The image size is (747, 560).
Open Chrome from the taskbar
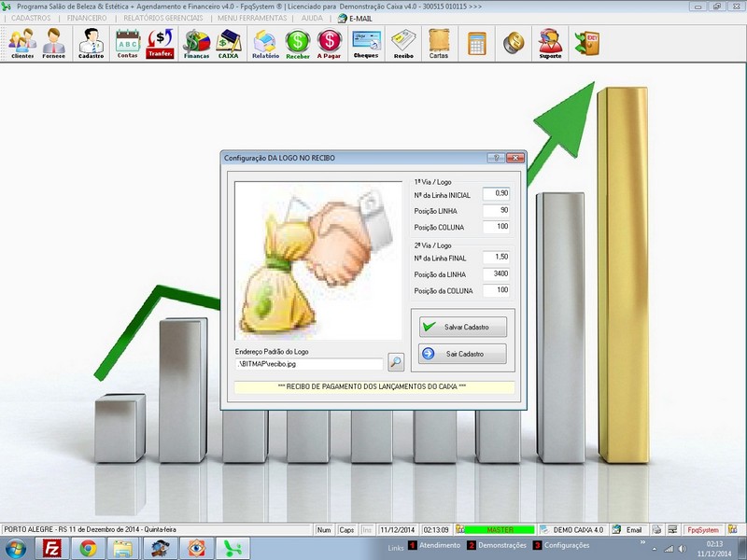88,549
